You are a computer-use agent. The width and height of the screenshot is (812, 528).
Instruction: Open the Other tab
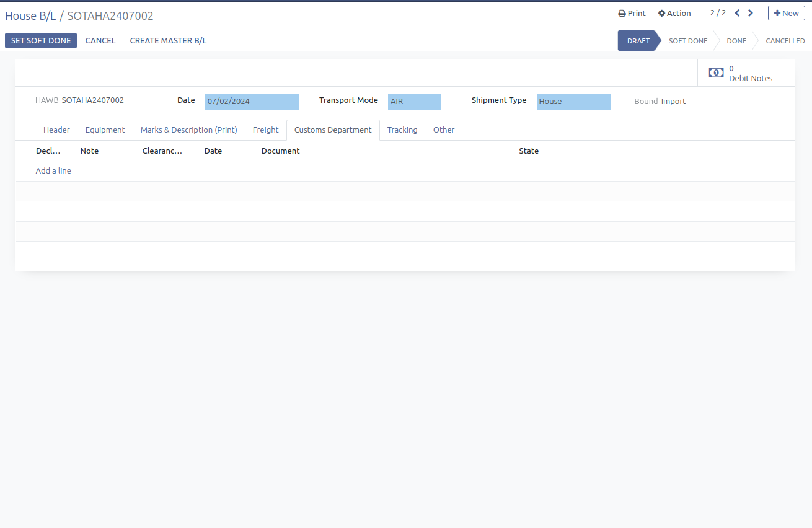coord(444,130)
